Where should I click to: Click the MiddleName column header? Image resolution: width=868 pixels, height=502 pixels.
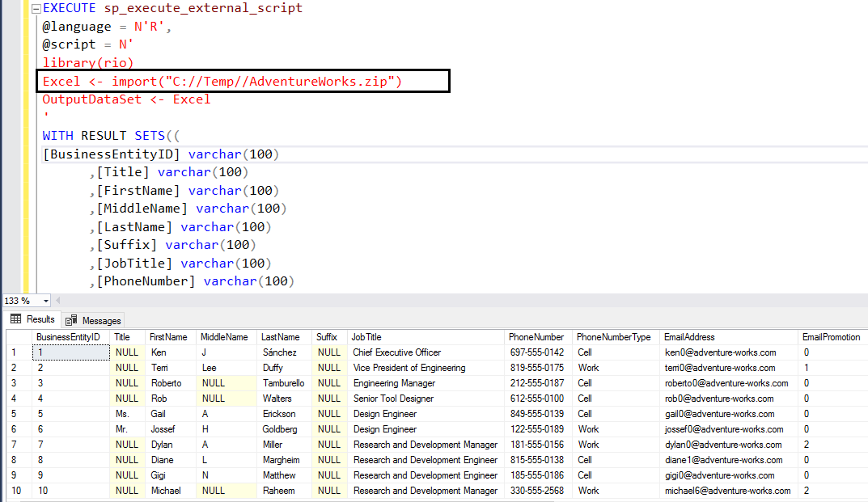click(224, 337)
